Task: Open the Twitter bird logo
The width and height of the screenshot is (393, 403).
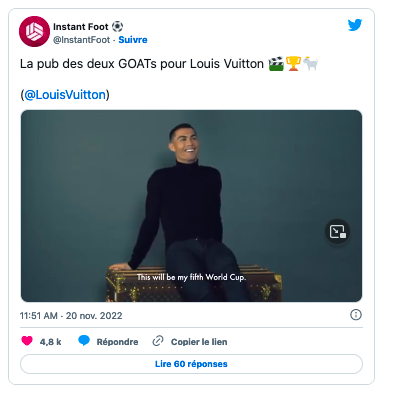Action: point(355,25)
